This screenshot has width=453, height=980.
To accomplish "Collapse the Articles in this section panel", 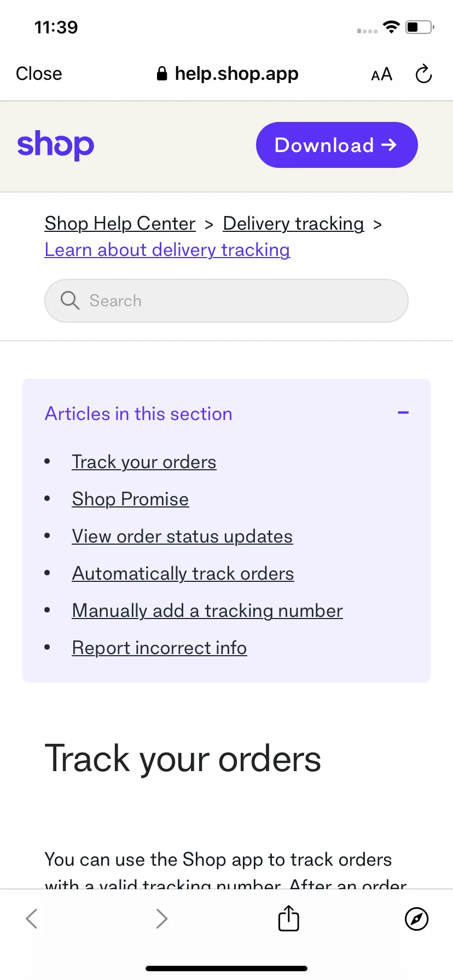I will pos(403,413).
